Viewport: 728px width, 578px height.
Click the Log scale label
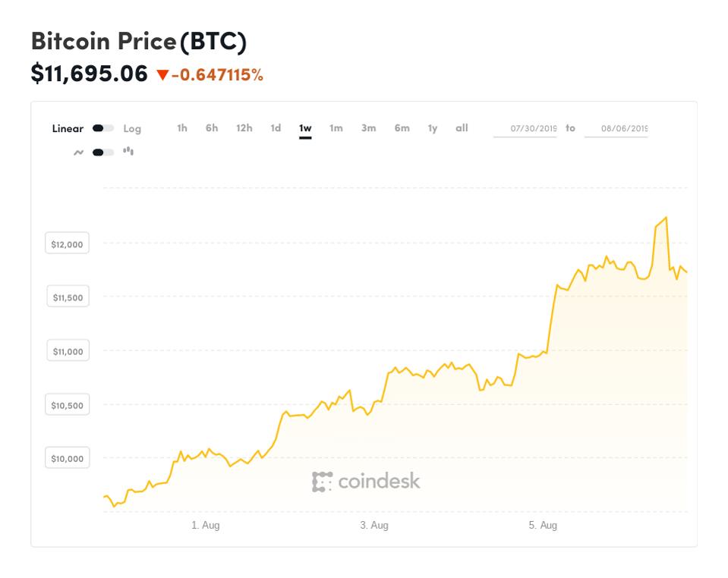[x=132, y=129]
